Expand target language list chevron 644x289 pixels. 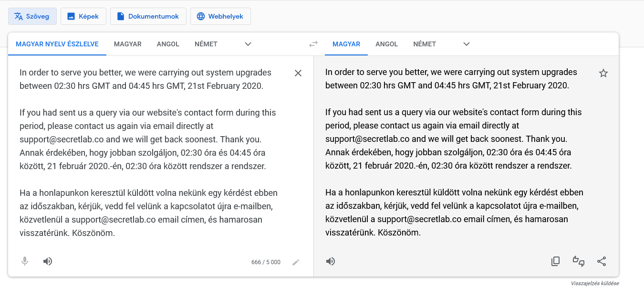click(x=467, y=44)
